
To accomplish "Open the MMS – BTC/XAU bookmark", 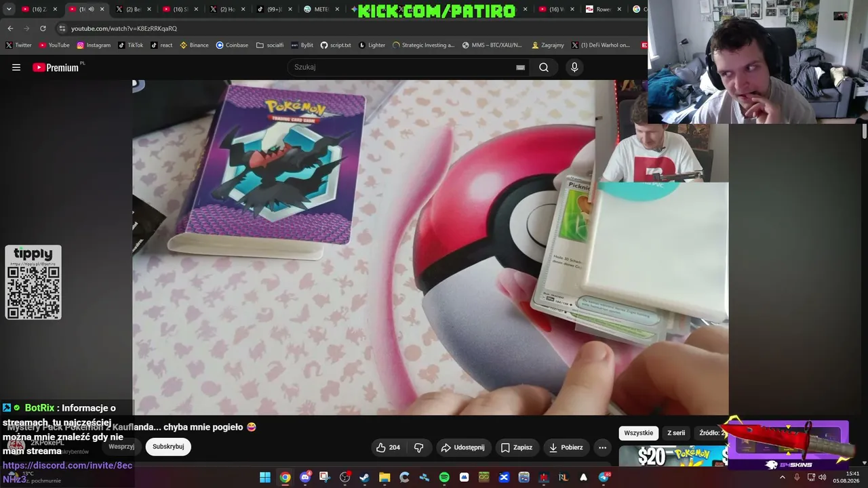I will point(492,45).
